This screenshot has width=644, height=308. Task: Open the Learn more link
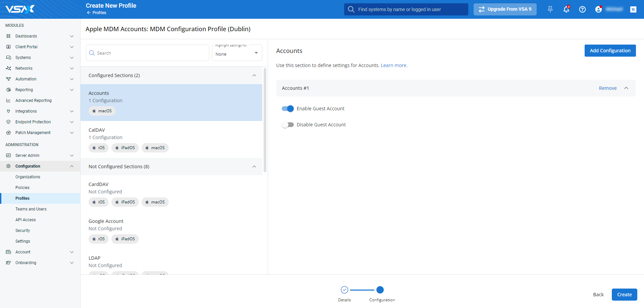click(393, 65)
